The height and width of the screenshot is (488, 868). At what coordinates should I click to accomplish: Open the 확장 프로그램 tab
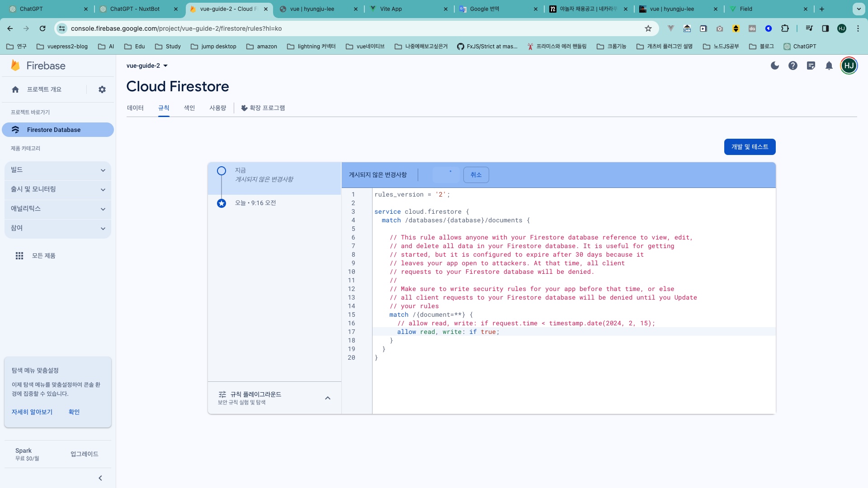click(263, 108)
